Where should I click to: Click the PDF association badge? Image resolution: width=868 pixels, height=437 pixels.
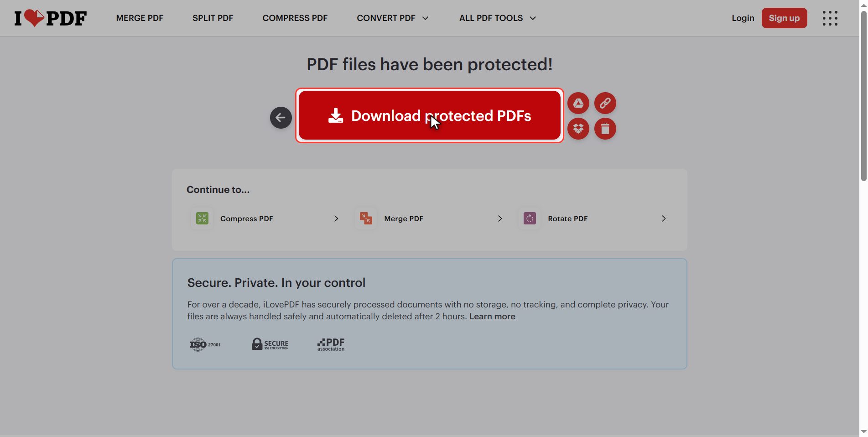(331, 344)
